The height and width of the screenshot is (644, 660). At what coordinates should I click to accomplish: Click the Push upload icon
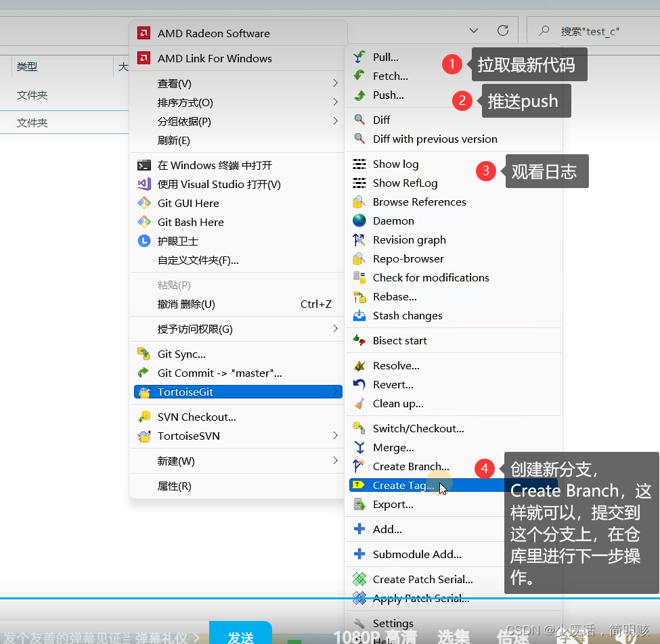(x=359, y=95)
